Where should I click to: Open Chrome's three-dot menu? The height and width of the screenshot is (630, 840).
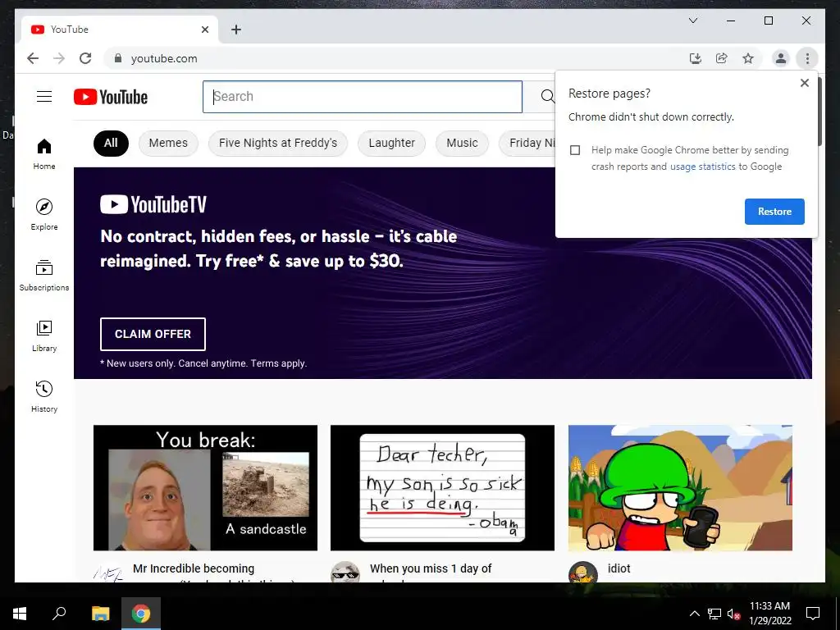[x=807, y=58]
